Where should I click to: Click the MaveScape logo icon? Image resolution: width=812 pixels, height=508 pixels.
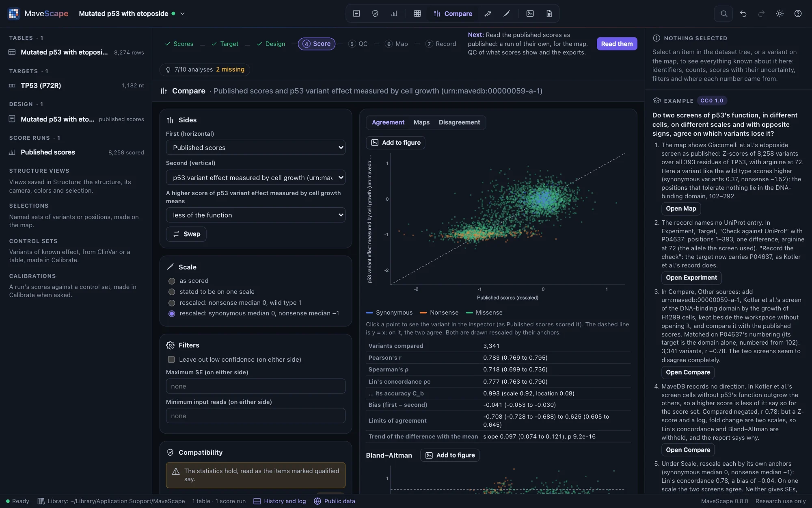point(14,13)
